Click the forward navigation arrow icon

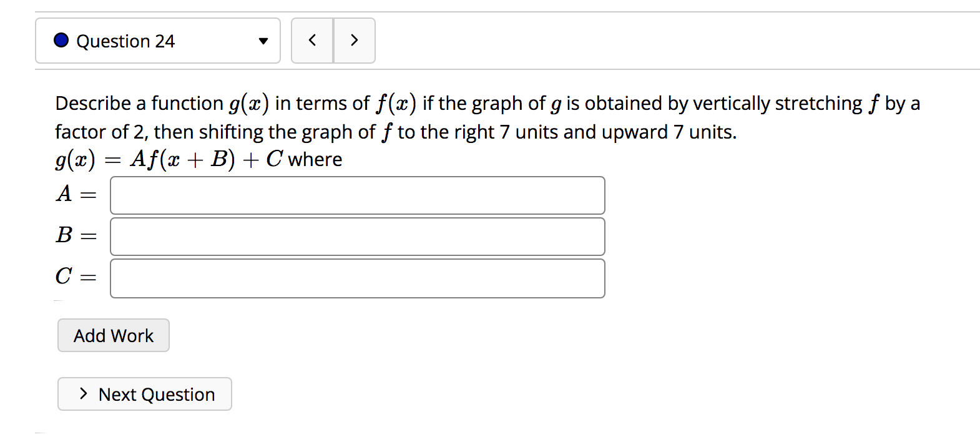[x=354, y=40]
